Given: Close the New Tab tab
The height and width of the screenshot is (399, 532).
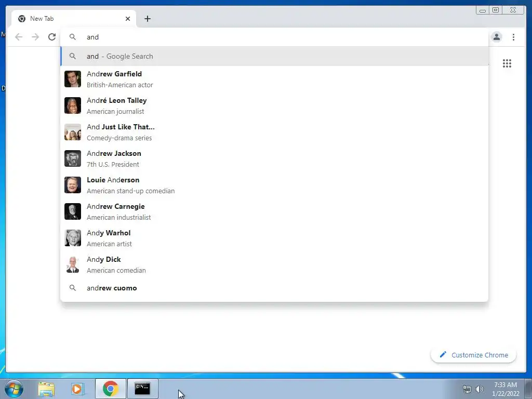Looking at the screenshot, I should (x=128, y=19).
